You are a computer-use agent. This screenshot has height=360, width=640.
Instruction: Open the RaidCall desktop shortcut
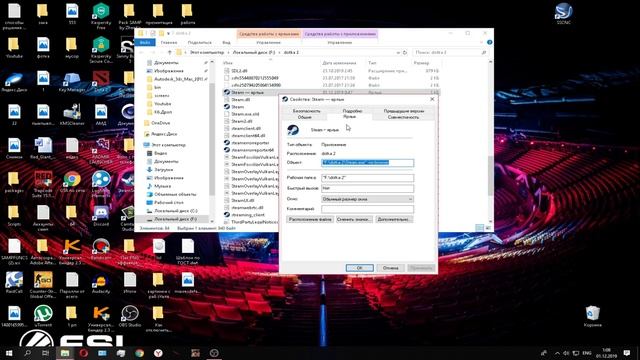point(14,282)
